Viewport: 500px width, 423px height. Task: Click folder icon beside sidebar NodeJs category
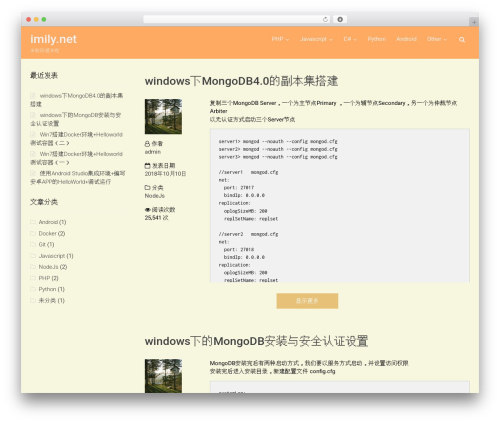tap(33, 267)
